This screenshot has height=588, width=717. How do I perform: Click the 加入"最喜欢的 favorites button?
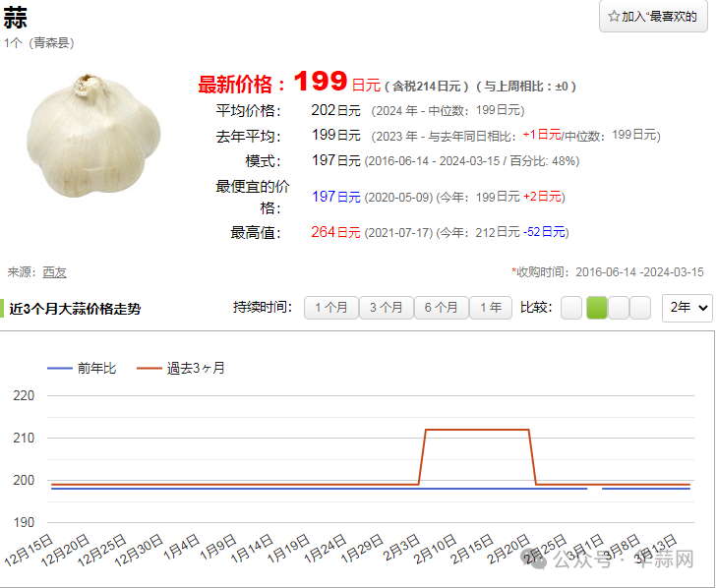[653, 17]
